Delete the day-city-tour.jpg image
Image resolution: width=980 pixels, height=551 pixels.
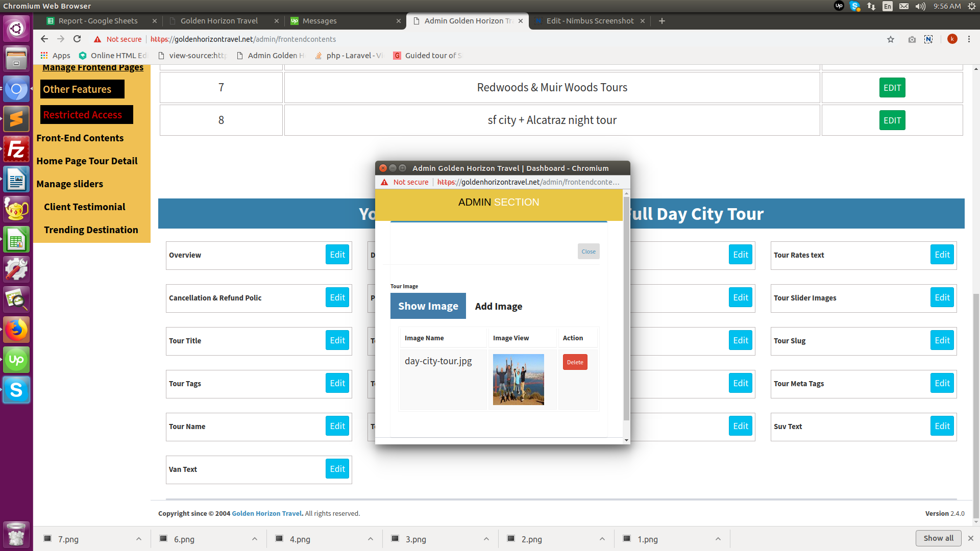[575, 362]
